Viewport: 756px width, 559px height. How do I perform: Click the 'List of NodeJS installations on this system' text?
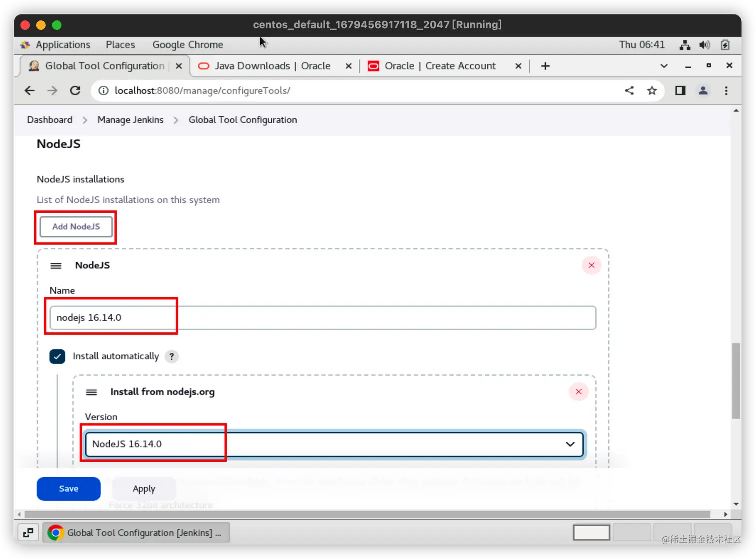pos(128,200)
